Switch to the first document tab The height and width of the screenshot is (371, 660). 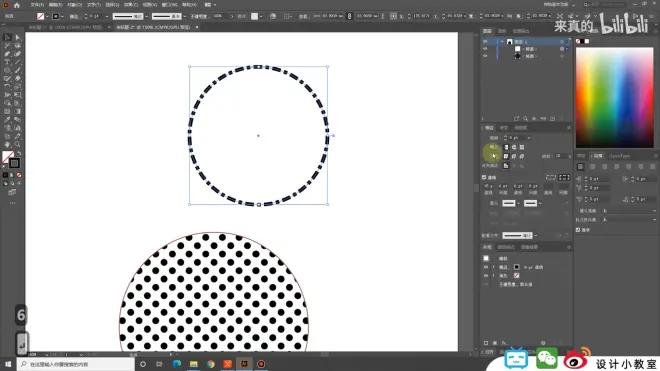click(x=65, y=27)
